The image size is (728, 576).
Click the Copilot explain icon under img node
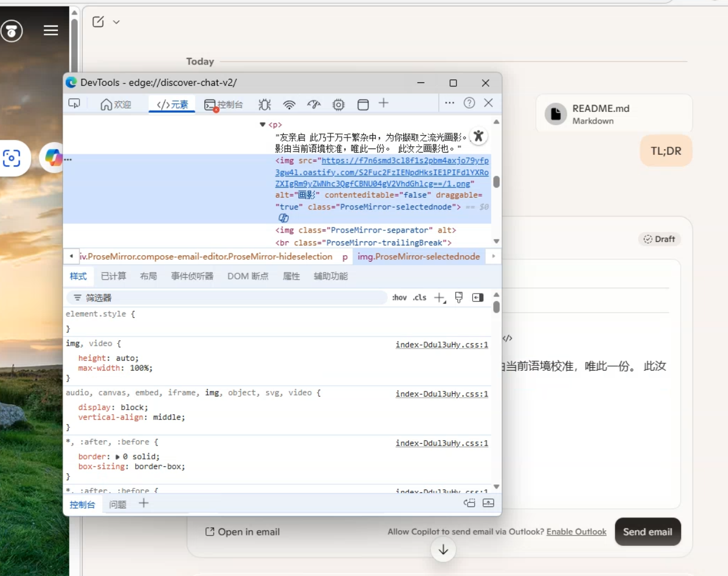click(284, 218)
